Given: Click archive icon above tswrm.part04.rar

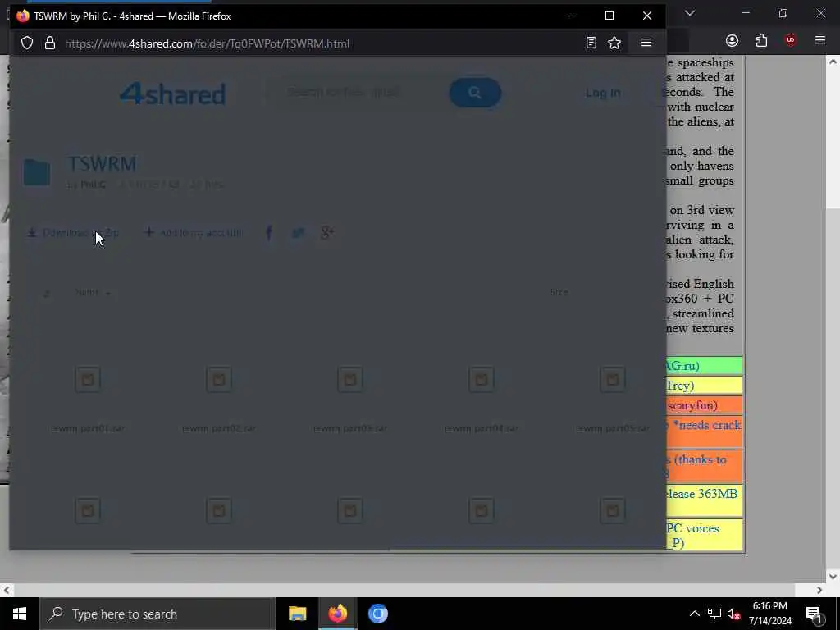Looking at the screenshot, I should (482, 379).
